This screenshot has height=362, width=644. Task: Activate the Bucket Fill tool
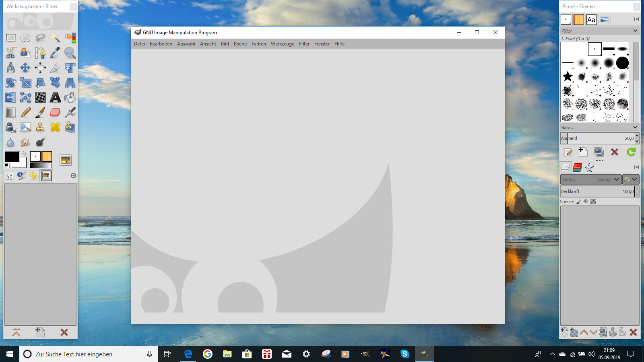(70, 97)
